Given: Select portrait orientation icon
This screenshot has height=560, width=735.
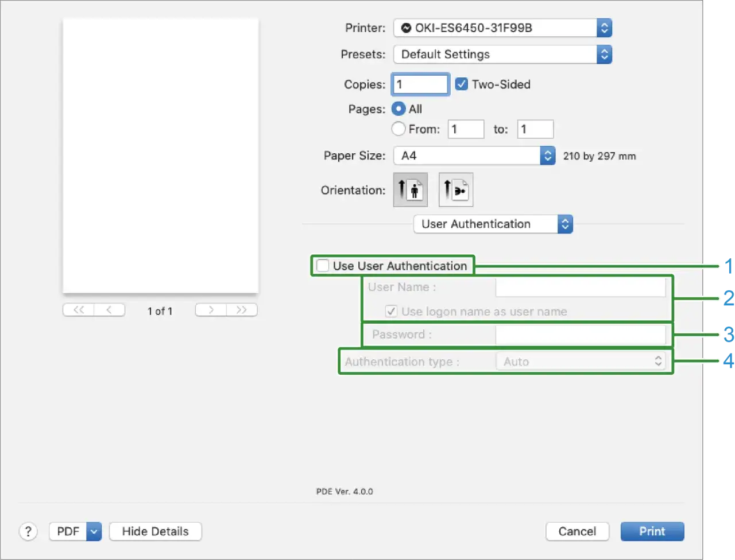Looking at the screenshot, I should click(410, 190).
